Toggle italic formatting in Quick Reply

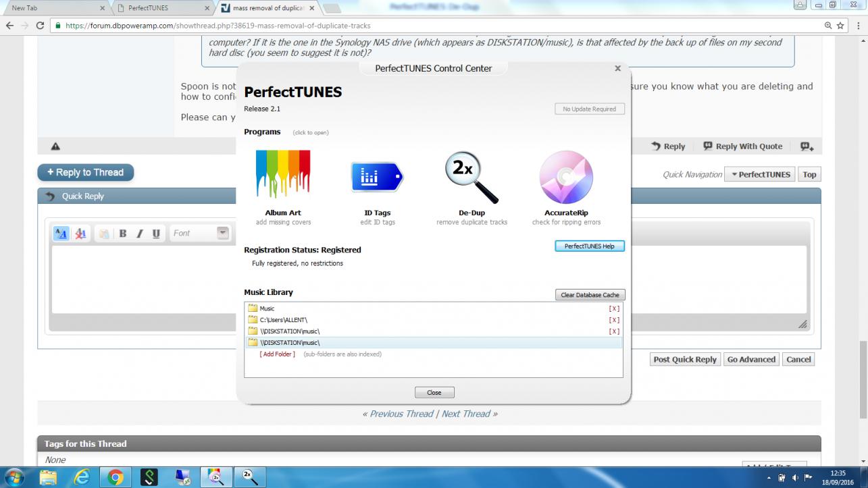[140, 234]
